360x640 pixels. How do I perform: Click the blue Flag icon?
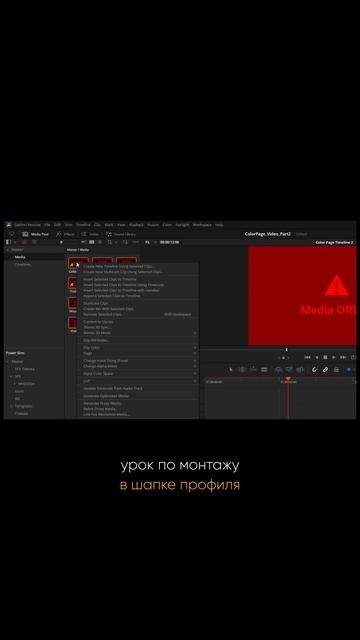(349, 370)
